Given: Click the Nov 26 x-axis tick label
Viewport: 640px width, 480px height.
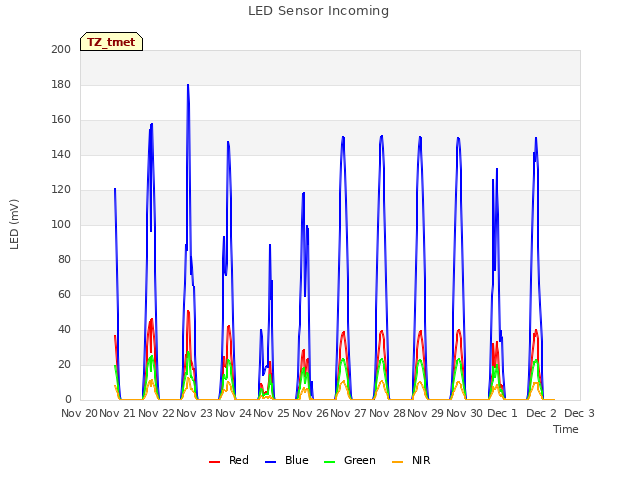Looking at the screenshot, I should pyautogui.click(x=310, y=413).
